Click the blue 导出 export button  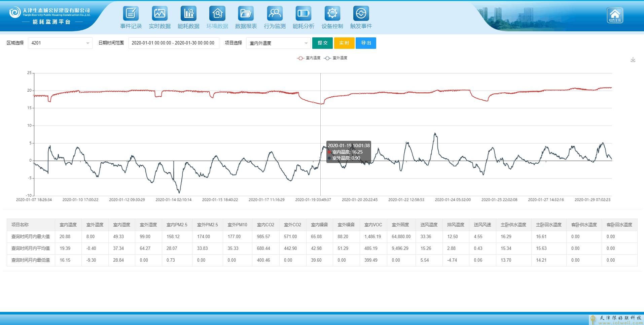(366, 43)
